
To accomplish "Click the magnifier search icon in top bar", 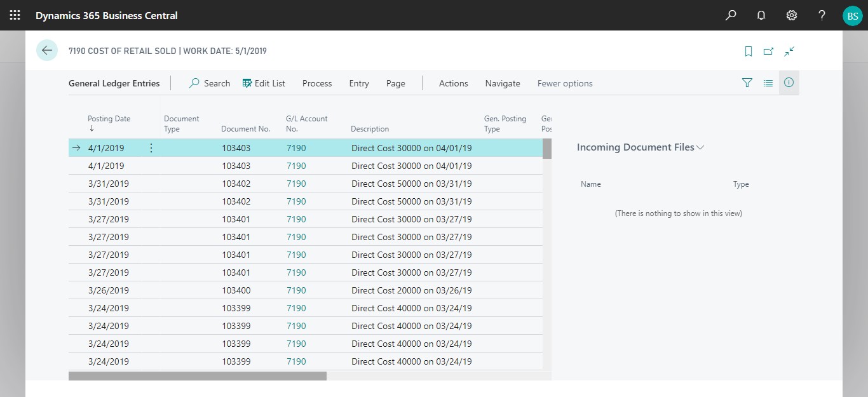I will (731, 15).
